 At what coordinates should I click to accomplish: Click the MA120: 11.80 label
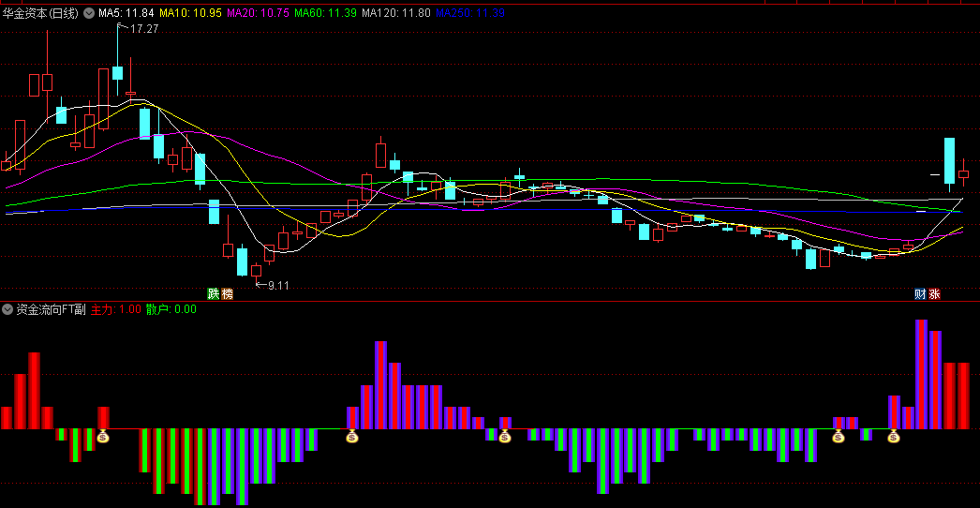coord(396,12)
